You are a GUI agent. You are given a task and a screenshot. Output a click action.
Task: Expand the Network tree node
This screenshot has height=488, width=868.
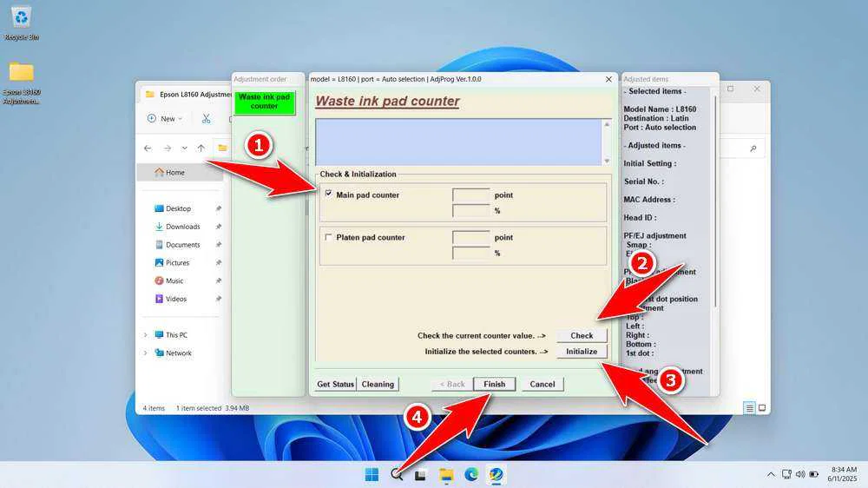pyautogui.click(x=146, y=353)
